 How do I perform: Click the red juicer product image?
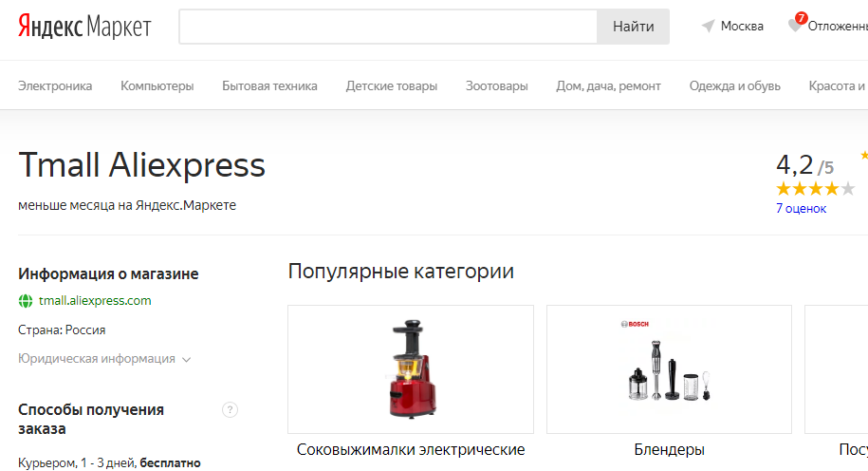coord(411,370)
